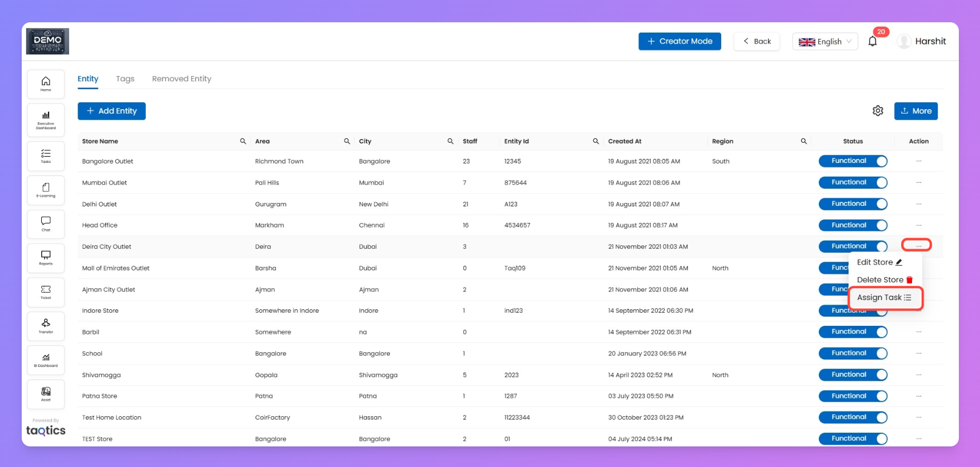
Task: Open E-Learning from the sidebar
Action: 46,190
